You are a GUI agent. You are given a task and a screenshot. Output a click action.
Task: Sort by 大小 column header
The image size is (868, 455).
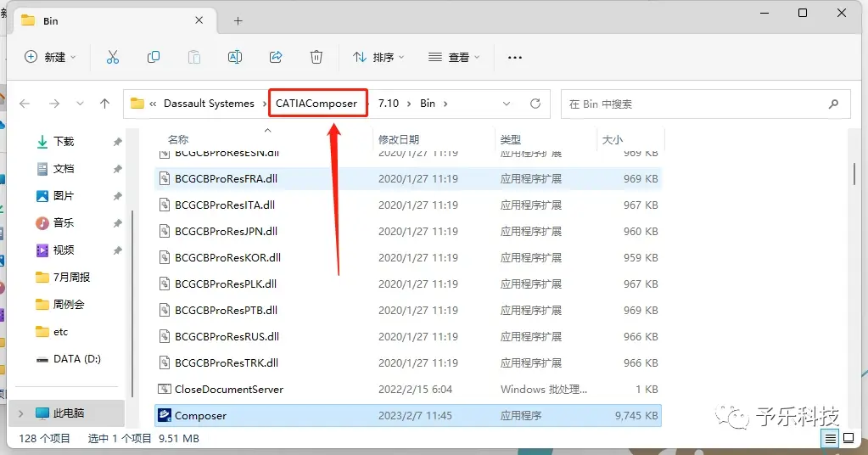613,139
